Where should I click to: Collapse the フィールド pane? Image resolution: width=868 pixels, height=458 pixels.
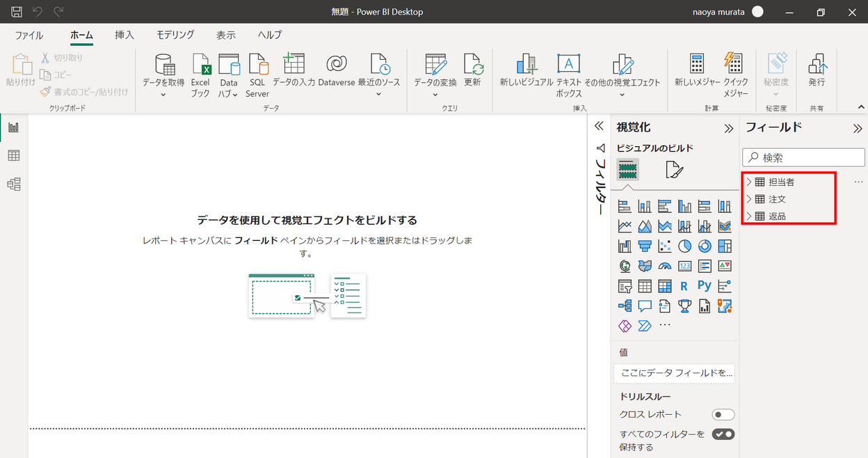pos(858,128)
